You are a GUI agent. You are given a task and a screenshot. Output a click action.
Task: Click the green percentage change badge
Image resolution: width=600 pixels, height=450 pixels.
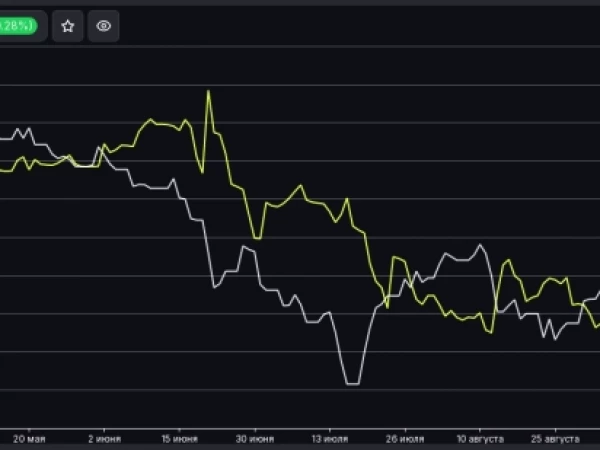point(18,26)
